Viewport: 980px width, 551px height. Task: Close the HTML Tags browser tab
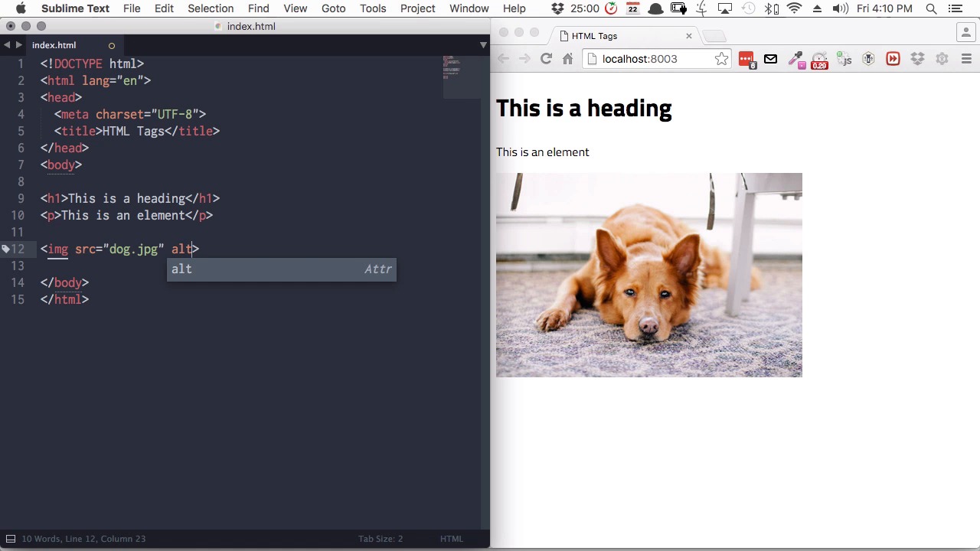[688, 36]
